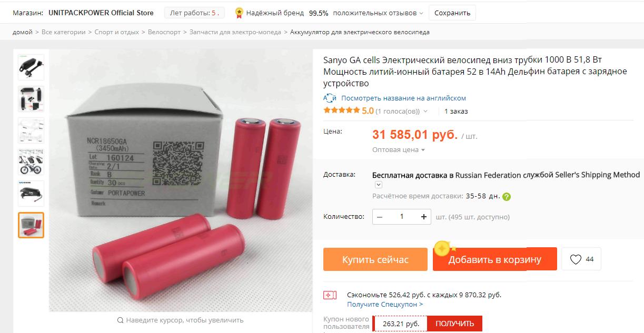Decrease quantity with the minus button
Image resolution: width=644 pixels, height=333 pixels.
pos(380,217)
